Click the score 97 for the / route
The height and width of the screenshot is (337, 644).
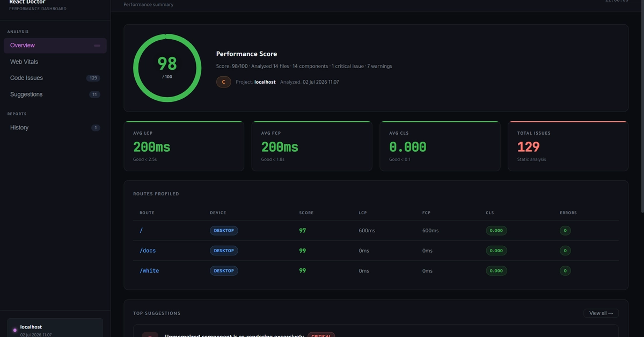(x=303, y=230)
